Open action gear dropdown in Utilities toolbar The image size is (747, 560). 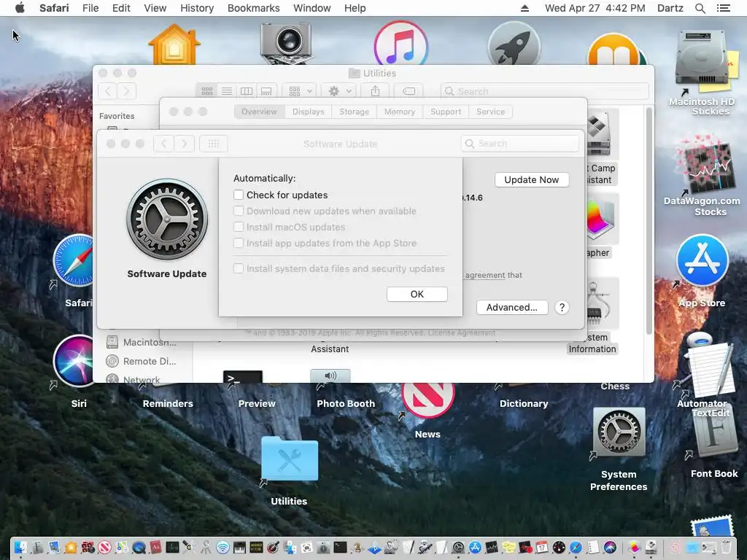click(338, 91)
